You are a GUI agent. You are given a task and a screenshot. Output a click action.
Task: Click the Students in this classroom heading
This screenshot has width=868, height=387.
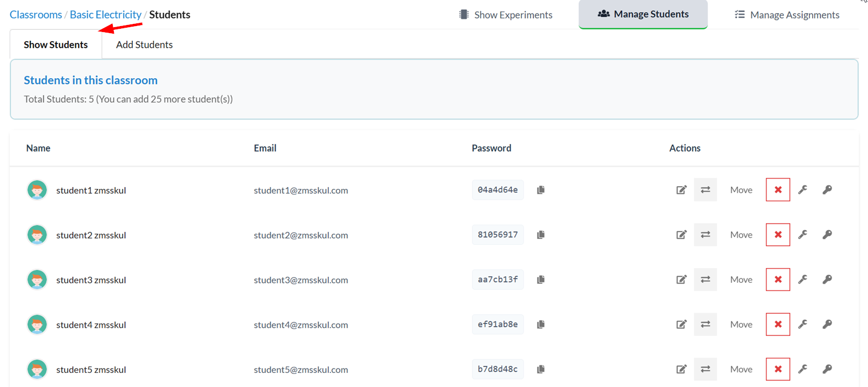(x=91, y=80)
